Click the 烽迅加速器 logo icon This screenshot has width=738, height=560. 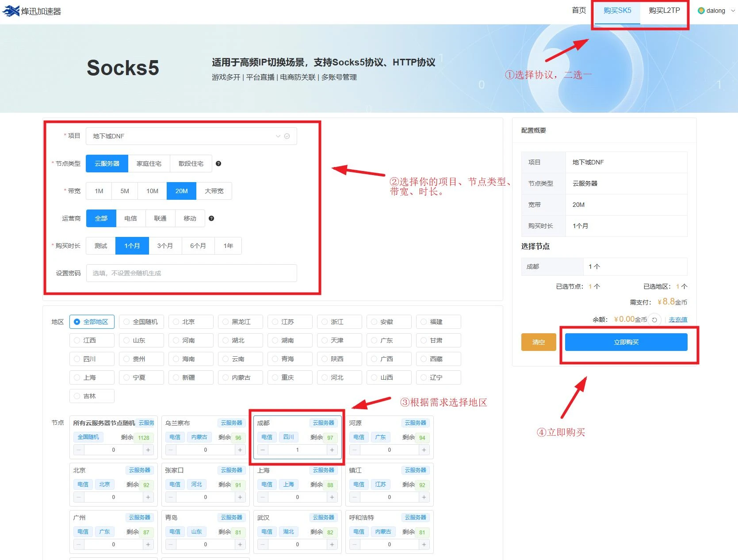click(x=11, y=11)
